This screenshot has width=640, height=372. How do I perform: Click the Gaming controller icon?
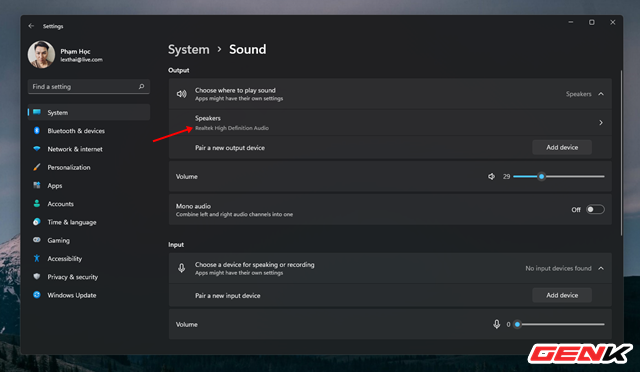pos(37,240)
